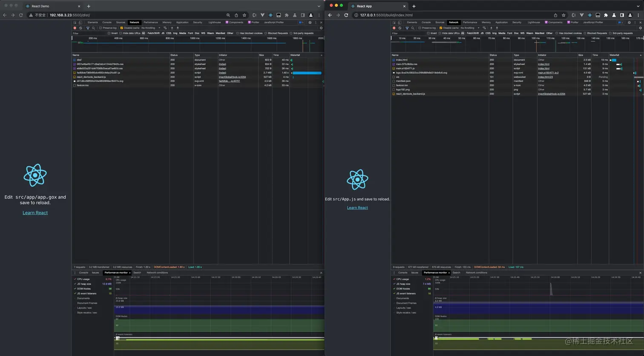Open network search in right DevTools toolbar
This screenshot has height=356, width=644.
click(413, 28)
